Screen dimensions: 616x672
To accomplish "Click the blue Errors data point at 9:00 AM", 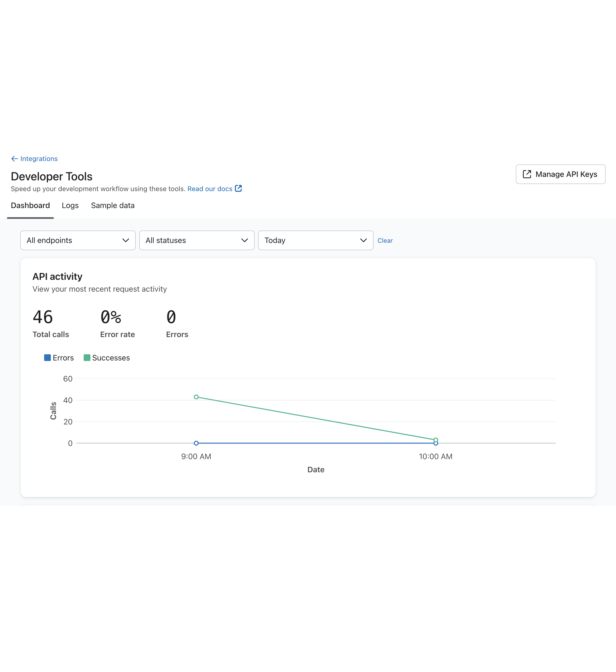I will point(196,443).
